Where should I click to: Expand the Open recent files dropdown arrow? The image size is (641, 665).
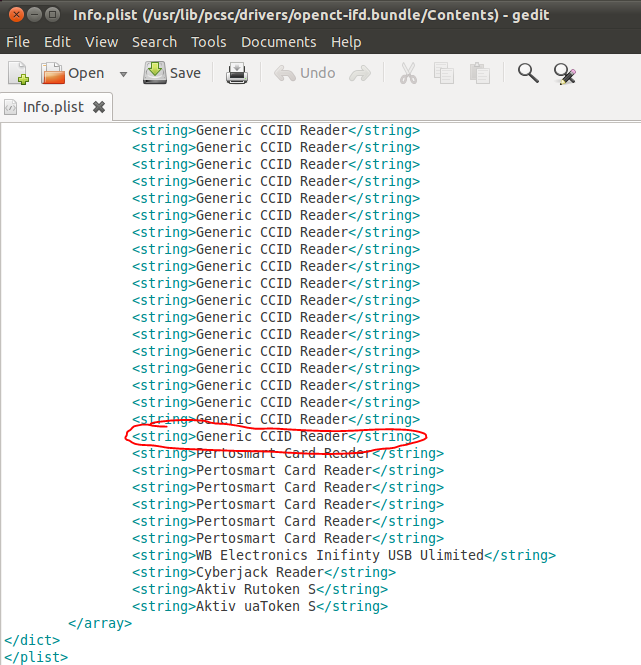tap(123, 74)
